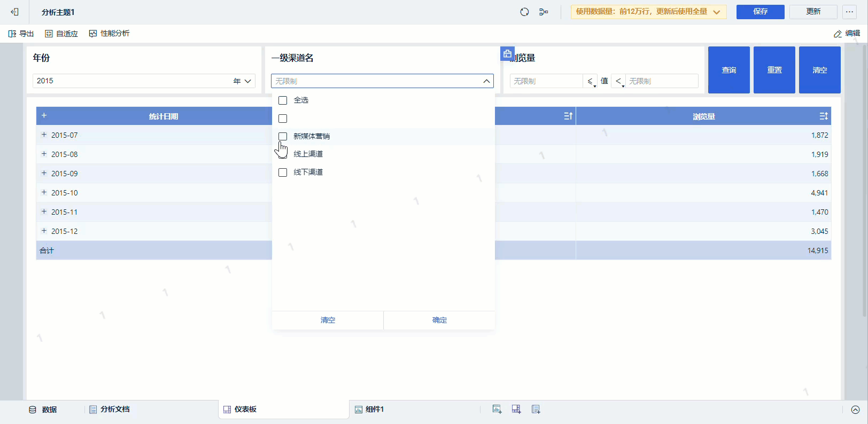Switch to the 数据 tab

click(43, 410)
